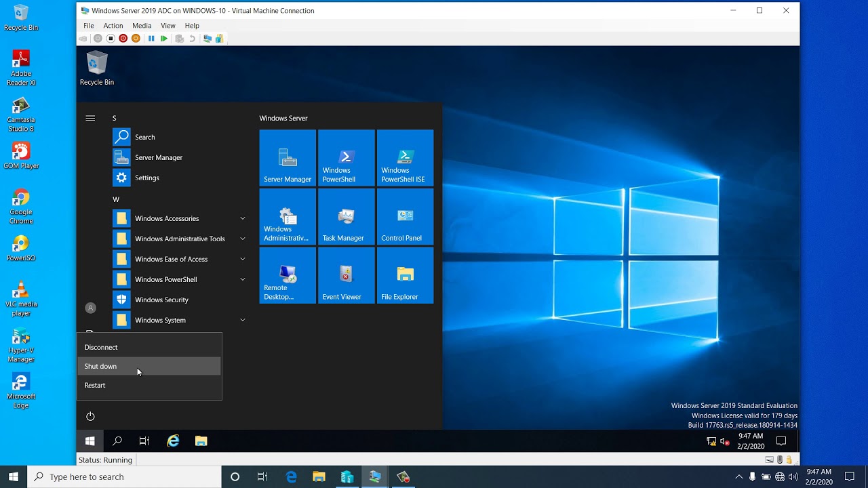Screen dimensions: 868x488
Task: Click the VM taskbar search icon
Action: [117, 441]
